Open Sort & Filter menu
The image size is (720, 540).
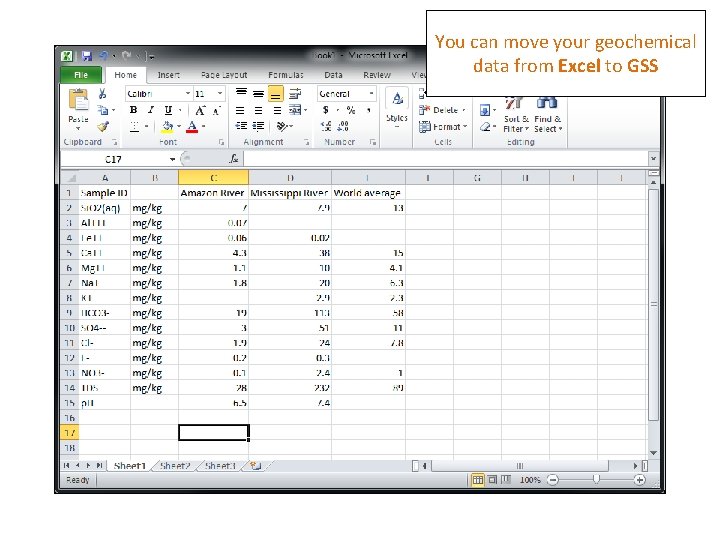pos(516,115)
